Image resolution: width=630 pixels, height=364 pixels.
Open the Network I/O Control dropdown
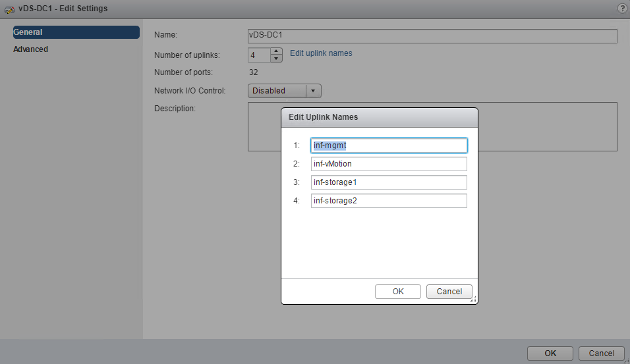tap(313, 91)
